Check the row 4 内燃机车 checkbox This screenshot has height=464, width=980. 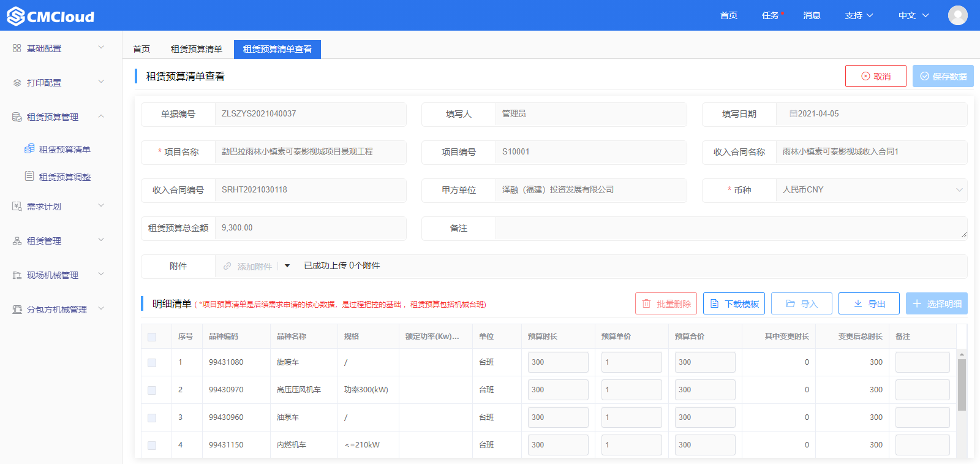[152, 446]
